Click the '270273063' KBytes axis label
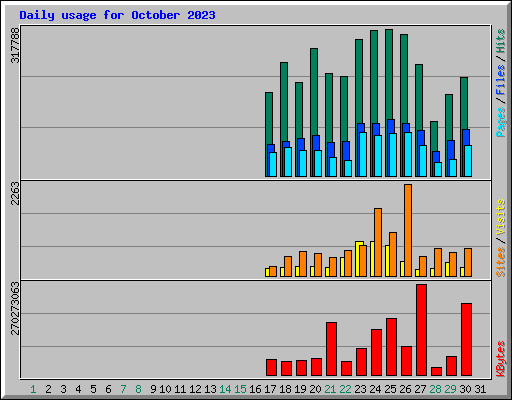 (15, 308)
